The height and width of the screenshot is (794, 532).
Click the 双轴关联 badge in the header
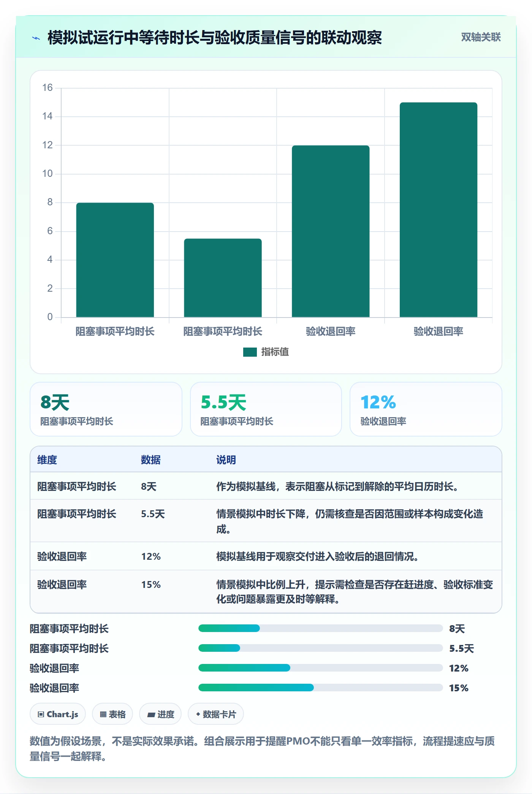click(481, 37)
